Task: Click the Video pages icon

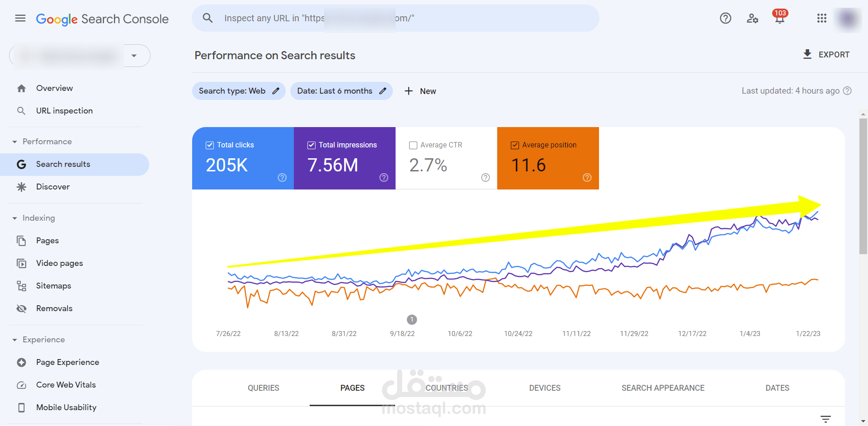Action: (21, 263)
